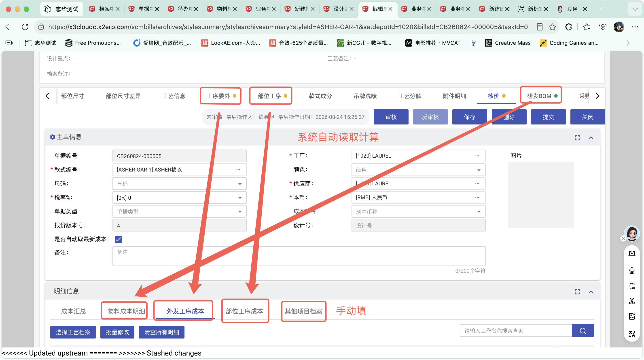644x360 pixels.
Task: Focus the 工作名称 search input field
Action: pos(516,331)
